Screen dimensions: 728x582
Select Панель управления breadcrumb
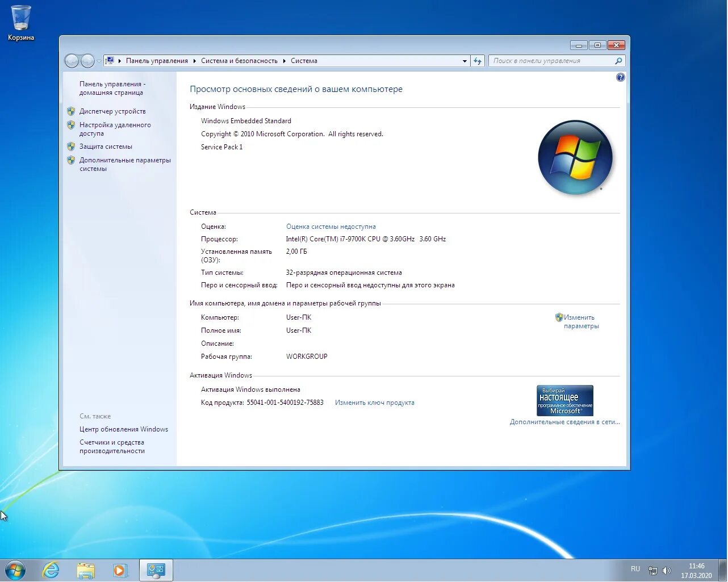(157, 61)
